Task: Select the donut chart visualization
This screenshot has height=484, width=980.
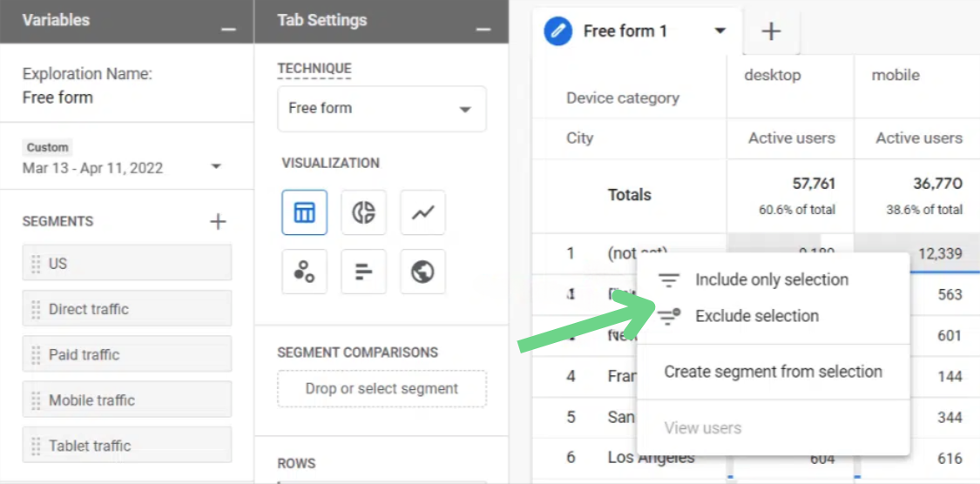Action: tap(364, 212)
